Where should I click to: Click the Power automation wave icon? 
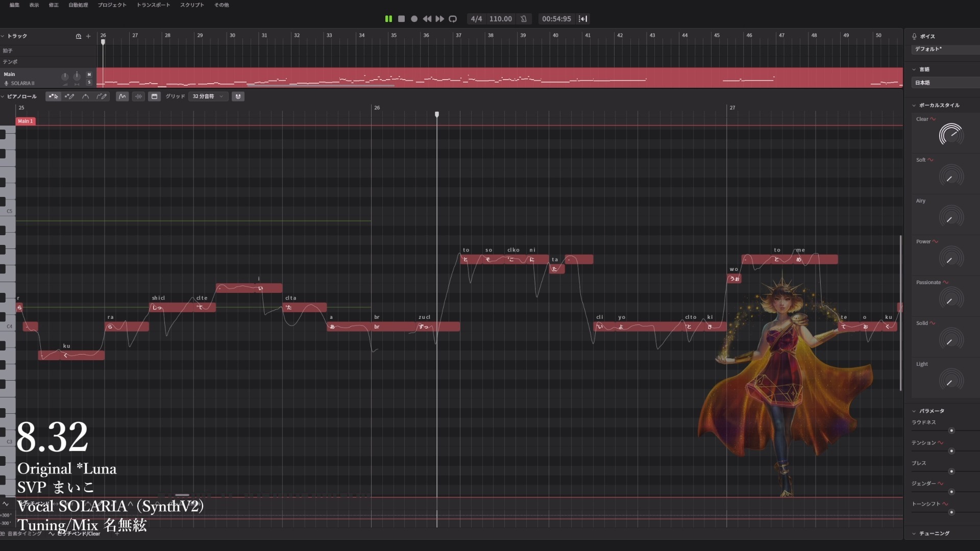tap(935, 242)
